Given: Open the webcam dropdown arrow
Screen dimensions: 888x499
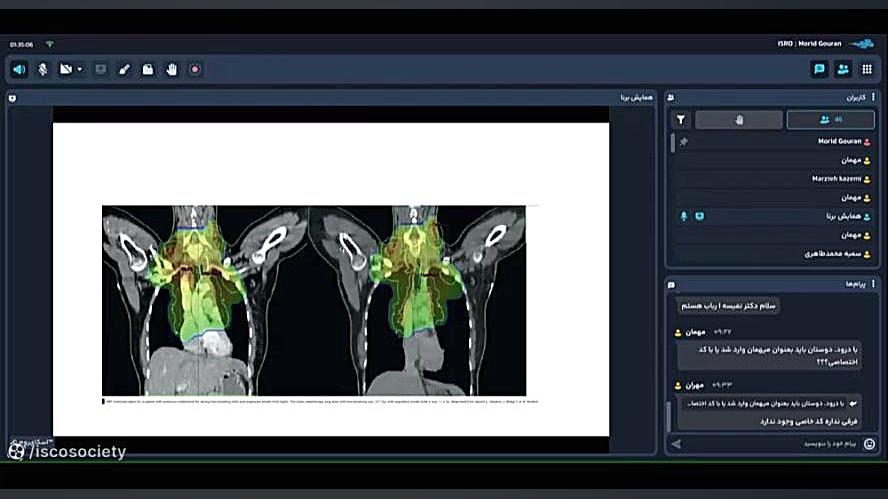Looking at the screenshot, I should (x=80, y=70).
